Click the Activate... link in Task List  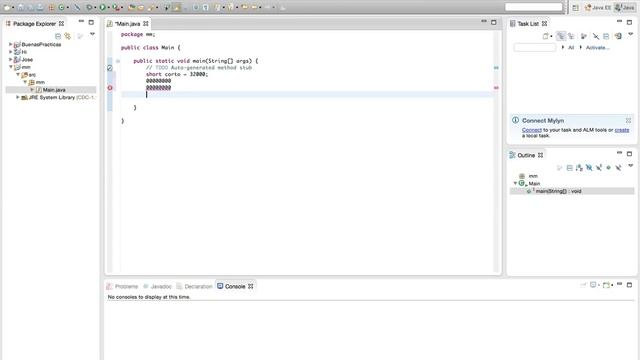(598, 48)
